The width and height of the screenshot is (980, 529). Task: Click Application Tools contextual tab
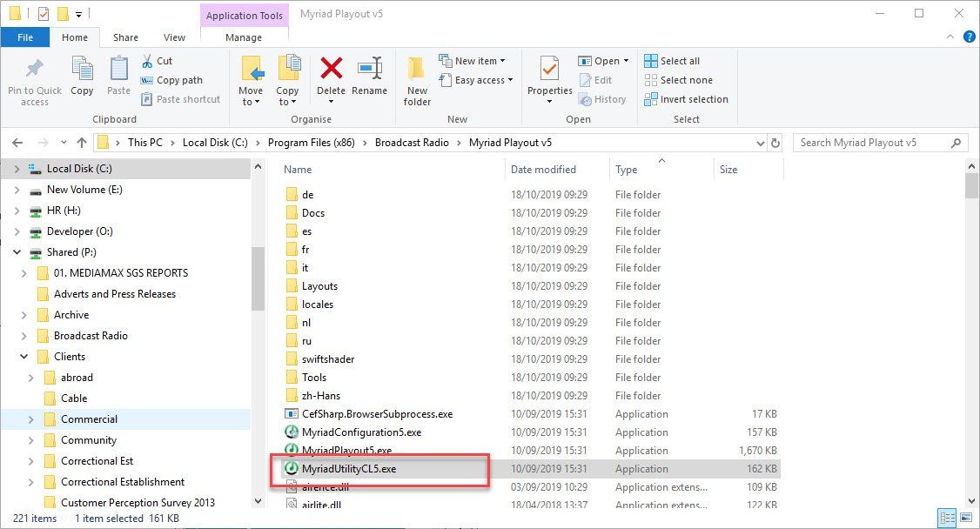(245, 15)
